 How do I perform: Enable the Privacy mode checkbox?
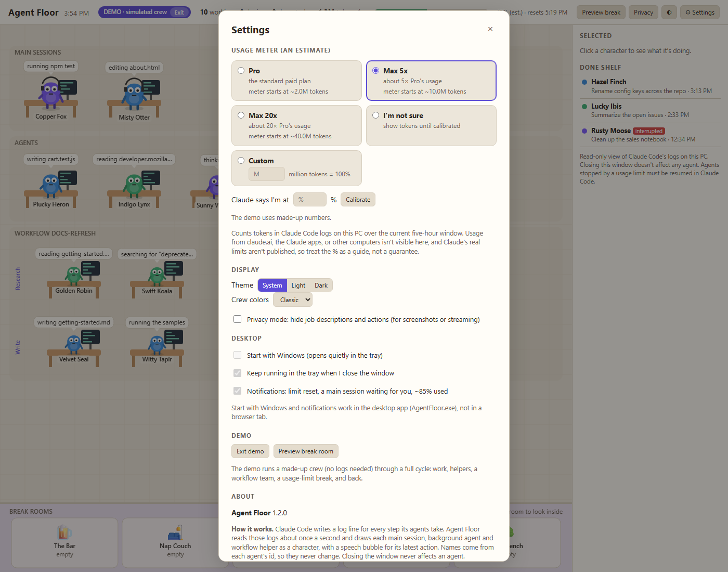point(238,319)
